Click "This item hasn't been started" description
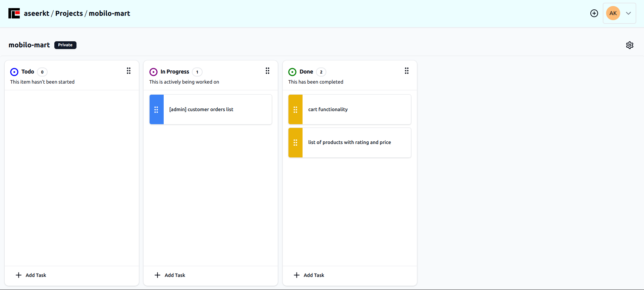This screenshot has width=644, height=290. point(42,82)
